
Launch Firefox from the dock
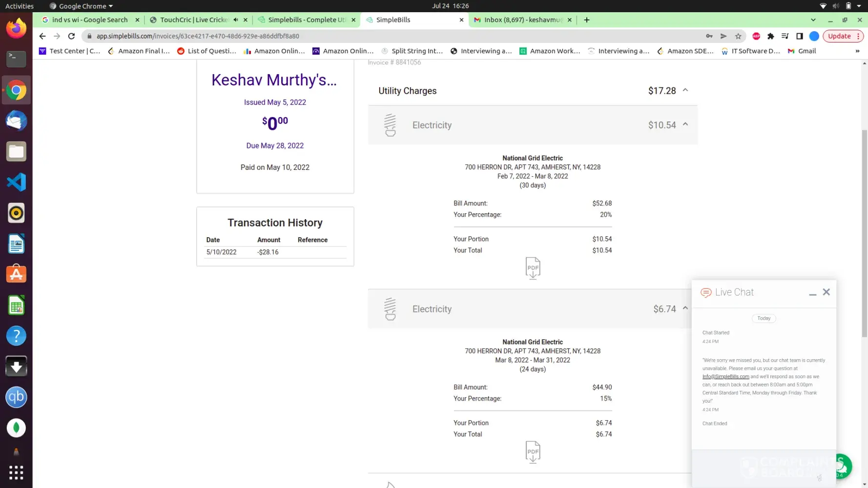[x=16, y=29]
